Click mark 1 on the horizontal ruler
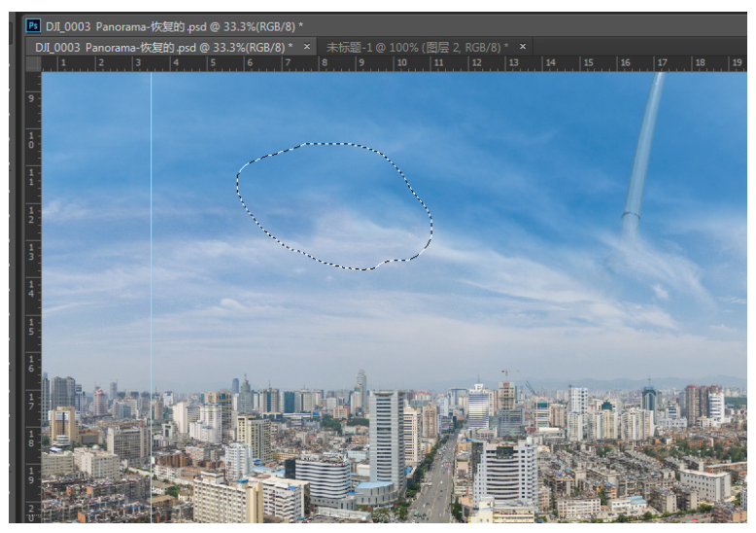This screenshot has height=533, width=756. click(x=62, y=63)
